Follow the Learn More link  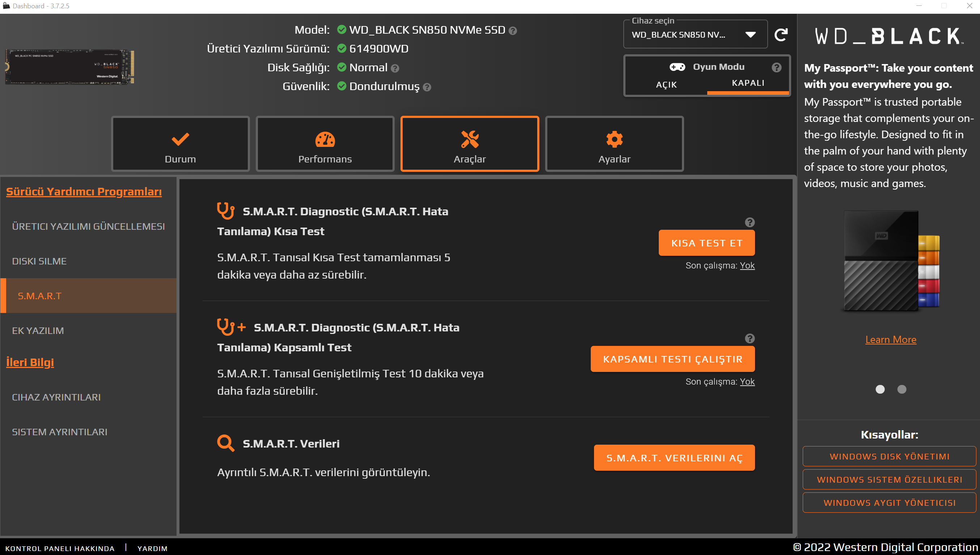click(890, 339)
